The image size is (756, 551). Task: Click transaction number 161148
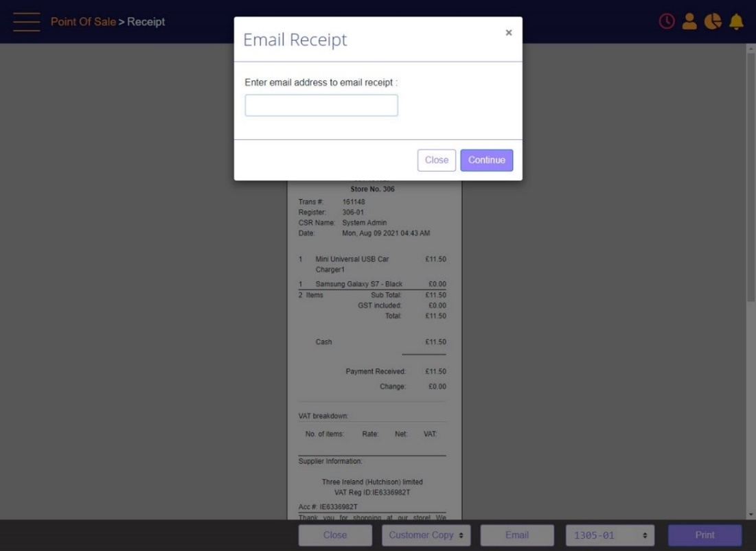(354, 202)
